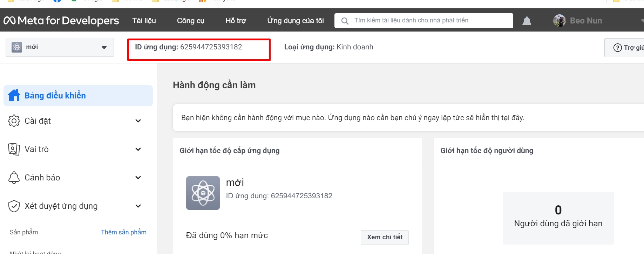Click the Xét duyệt ứng dụng shield icon

(x=14, y=206)
